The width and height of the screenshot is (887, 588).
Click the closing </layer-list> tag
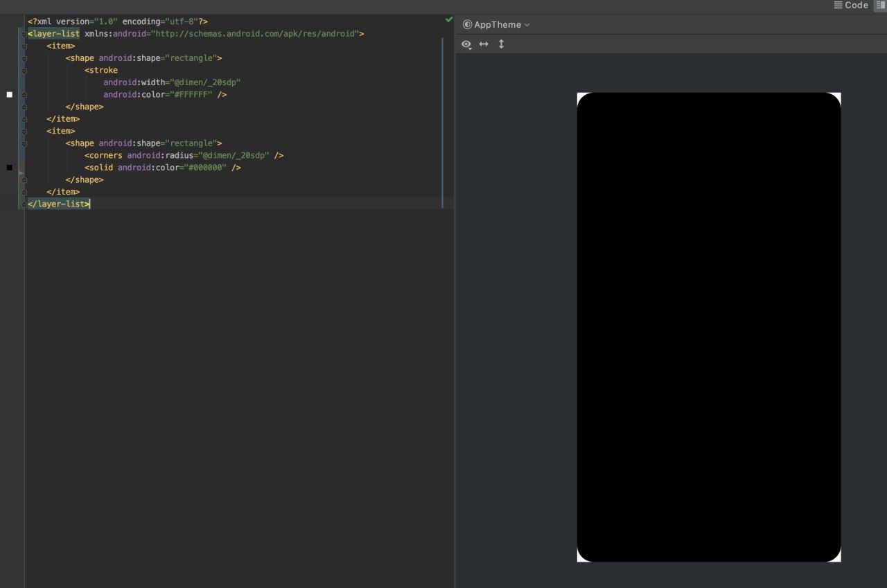59,204
